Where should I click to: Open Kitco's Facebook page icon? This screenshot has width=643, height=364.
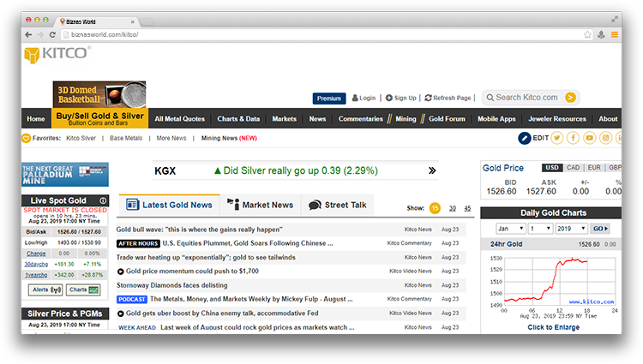pos(574,138)
